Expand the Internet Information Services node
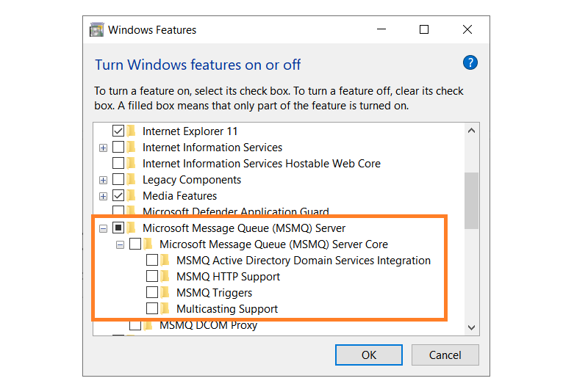 point(103,148)
